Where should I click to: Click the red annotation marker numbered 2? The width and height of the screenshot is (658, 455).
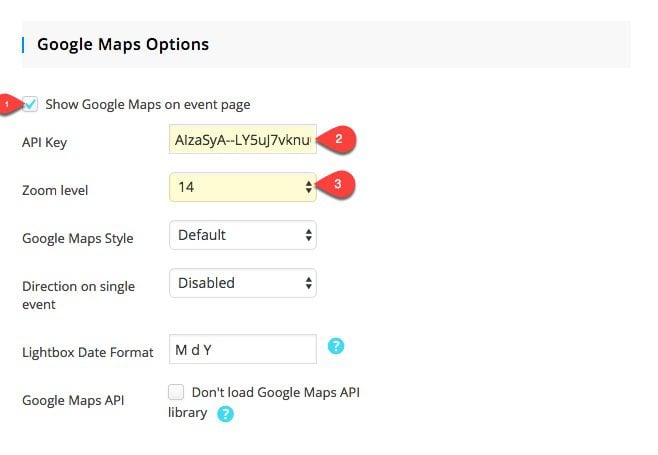(340, 140)
